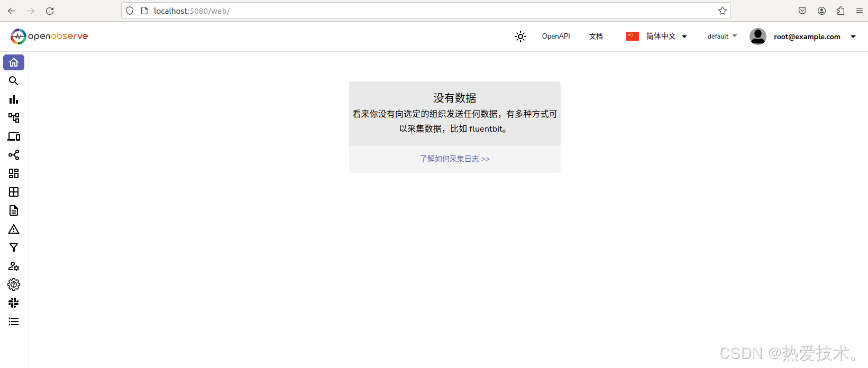Image resolution: width=868 pixels, height=368 pixels.
Task: Click root@example.com account name
Action: [x=807, y=36]
